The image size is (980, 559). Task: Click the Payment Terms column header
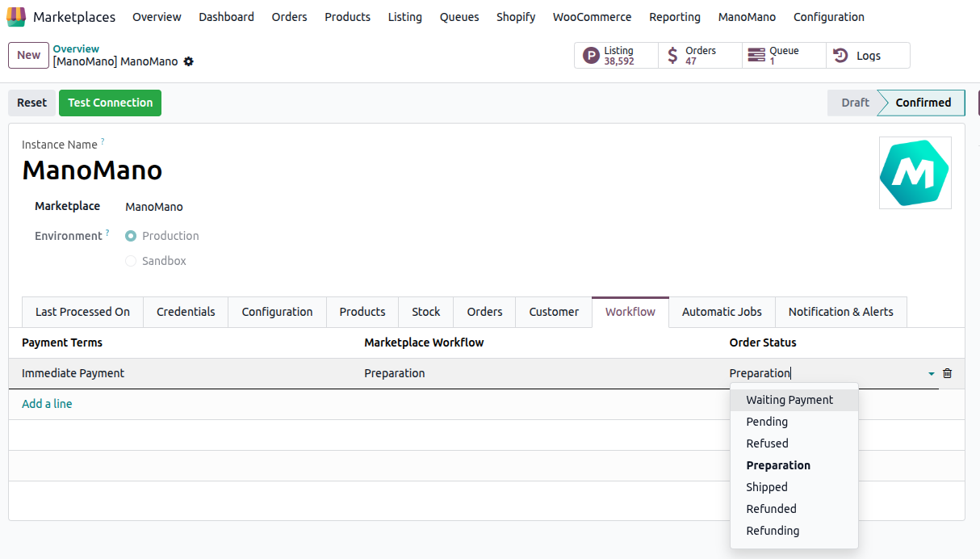[62, 343]
